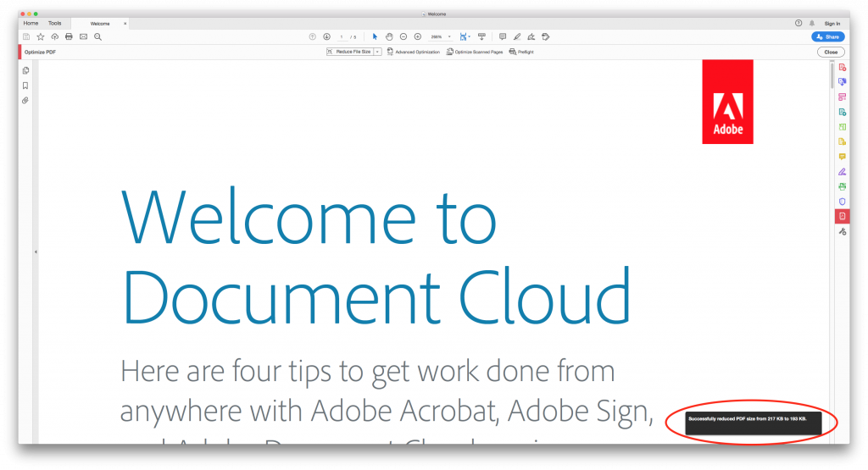Viewport: 868px width, 470px height.
Task: Click the 'Successfully reduced PDF size' notification
Action: click(x=753, y=423)
